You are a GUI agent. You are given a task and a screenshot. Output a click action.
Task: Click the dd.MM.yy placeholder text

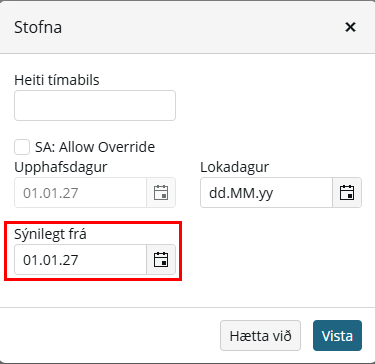[241, 193]
